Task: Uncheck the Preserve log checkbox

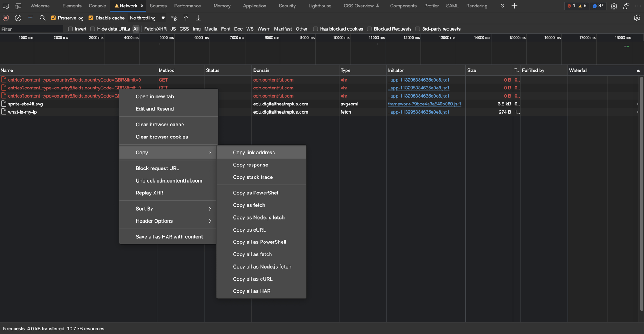Action: pyautogui.click(x=54, y=18)
